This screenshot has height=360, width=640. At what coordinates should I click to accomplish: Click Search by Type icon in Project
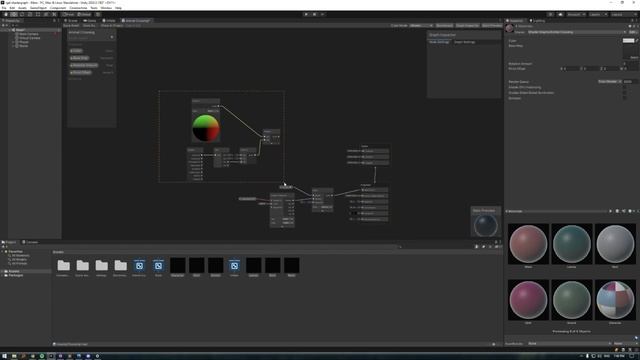click(477, 247)
